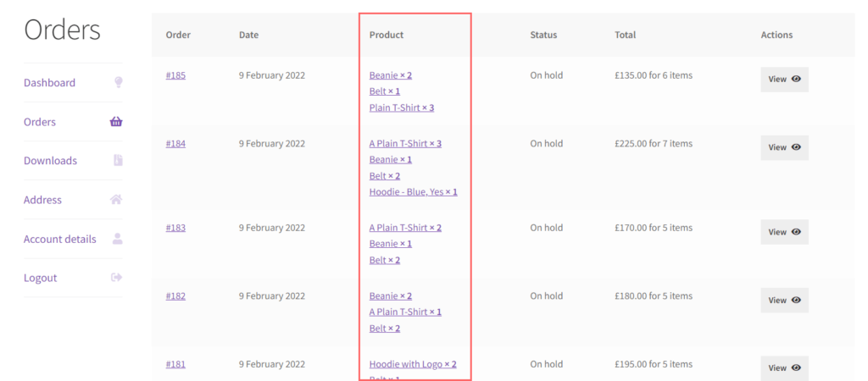Open A Plain T-Shirt × 2 product link
The height and width of the screenshot is (381, 868).
coord(405,228)
